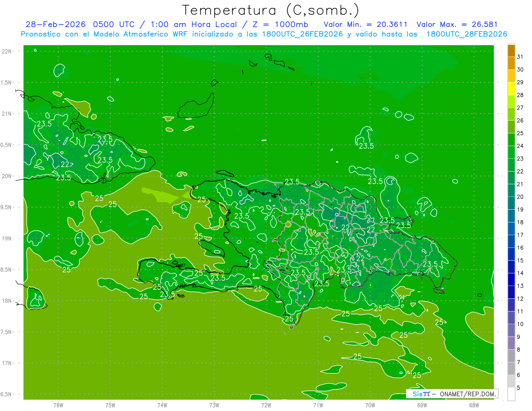The image size is (532, 411).
Task: Pick the blue swatch between 16 and 17
Action: coord(511,241)
